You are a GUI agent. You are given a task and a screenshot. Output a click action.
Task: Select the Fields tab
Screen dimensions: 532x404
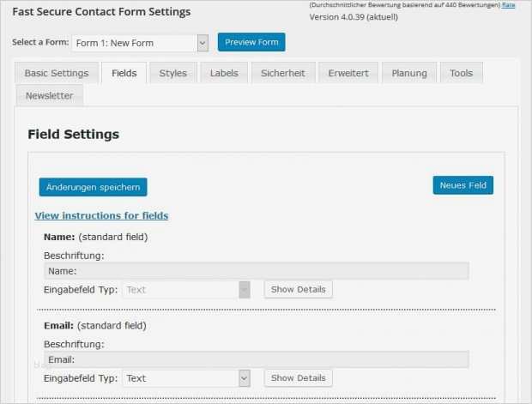pyautogui.click(x=124, y=73)
